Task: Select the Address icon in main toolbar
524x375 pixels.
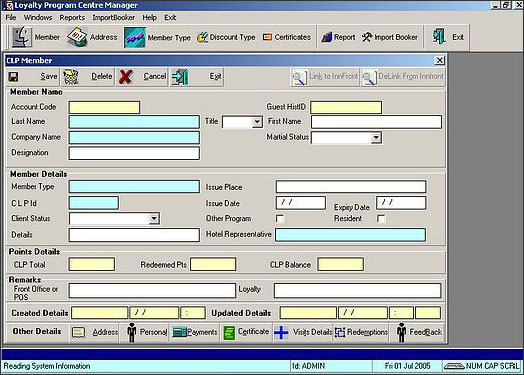Action: (x=77, y=37)
